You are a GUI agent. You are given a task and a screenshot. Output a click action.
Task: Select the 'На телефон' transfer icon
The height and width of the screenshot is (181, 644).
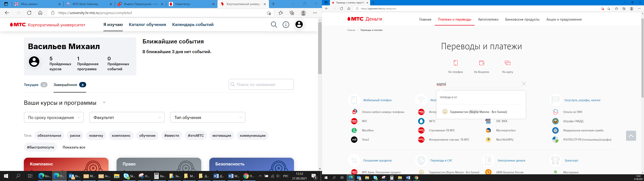455,63
